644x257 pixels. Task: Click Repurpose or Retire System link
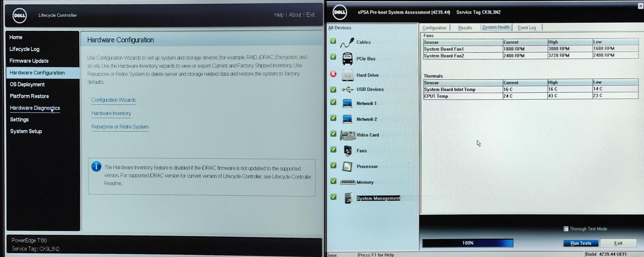pyautogui.click(x=120, y=127)
